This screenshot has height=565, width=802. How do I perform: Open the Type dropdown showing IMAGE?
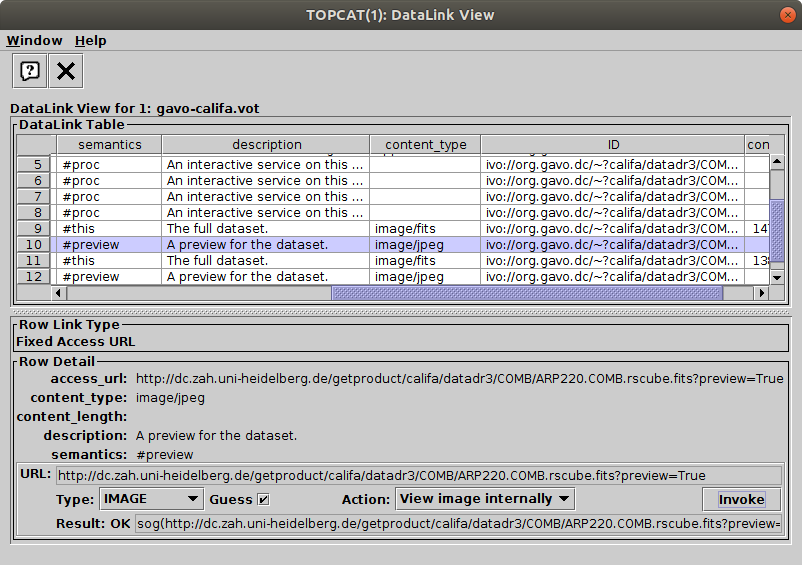[x=150, y=499]
